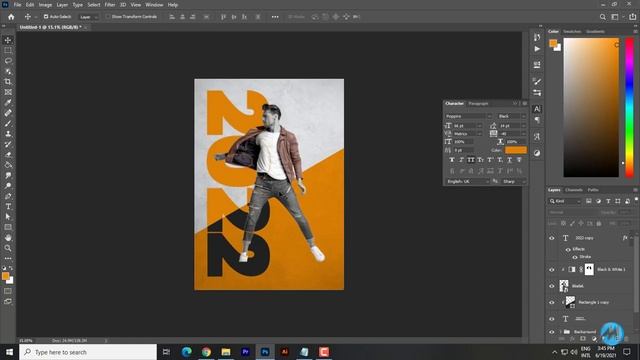Select the Crop tool
Screen dimensions: 640x360
[8, 82]
